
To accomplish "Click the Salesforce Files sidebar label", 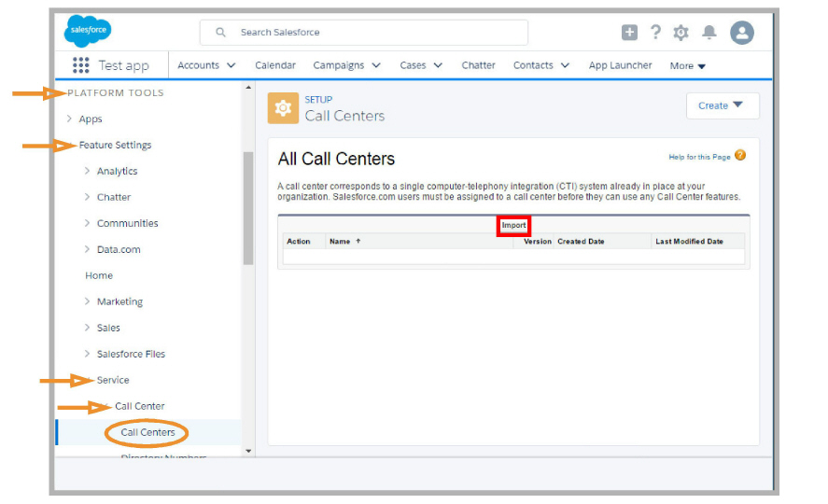I will (131, 354).
